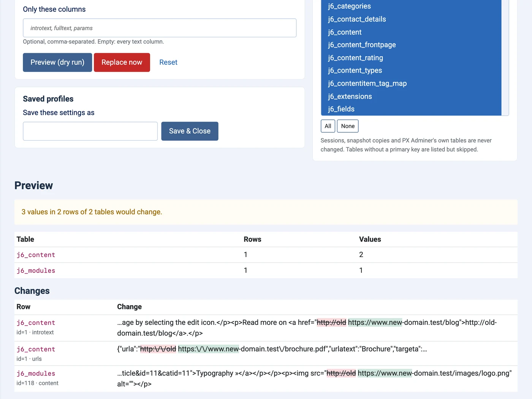Viewport: 532px width, 399px height.
Task: Click the Table column header
Action: click(25, 239)
